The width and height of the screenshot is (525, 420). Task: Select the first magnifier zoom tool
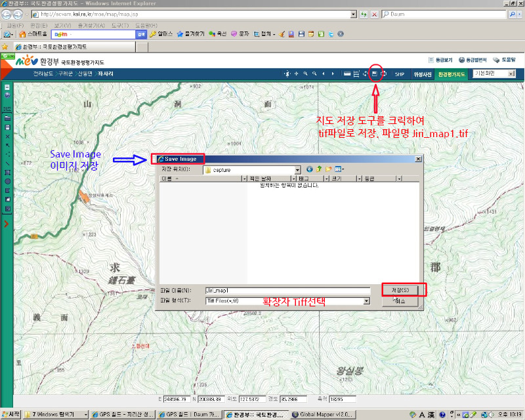point(305,73)
